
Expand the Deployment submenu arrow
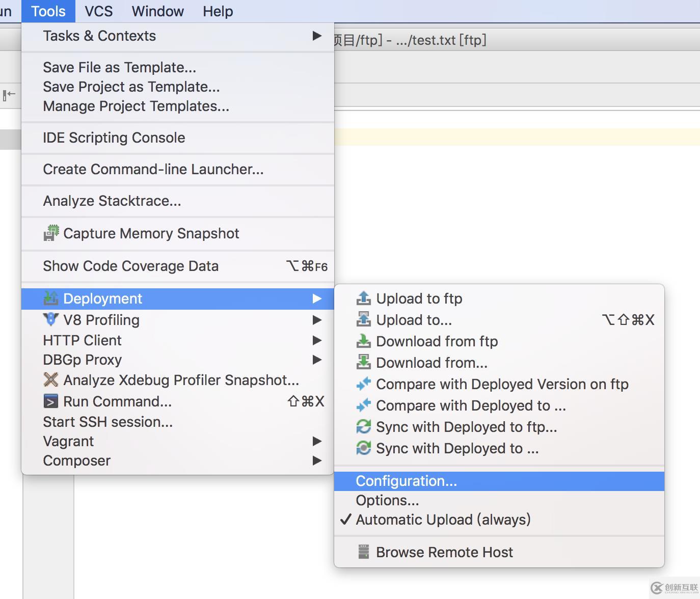tap(317, 298)
